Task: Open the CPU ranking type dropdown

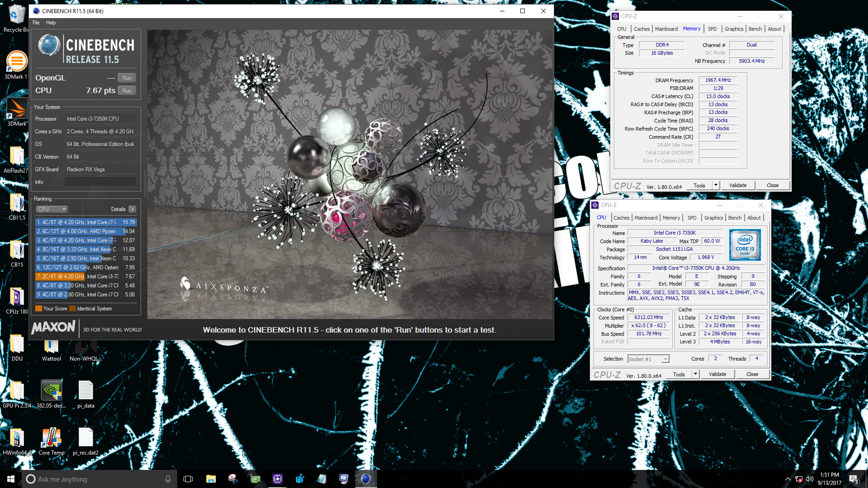Action: 52,209
